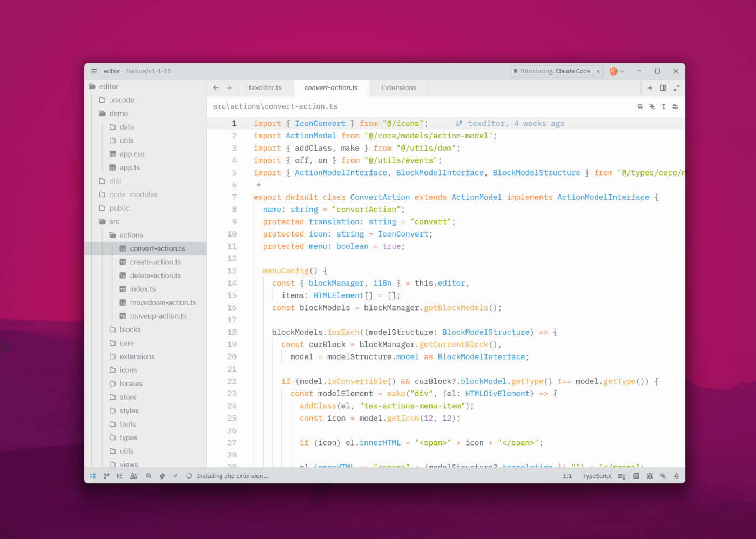Open the notifications bell icon
This screenshot has height=539, width=756.
click(x=676, y=476)
